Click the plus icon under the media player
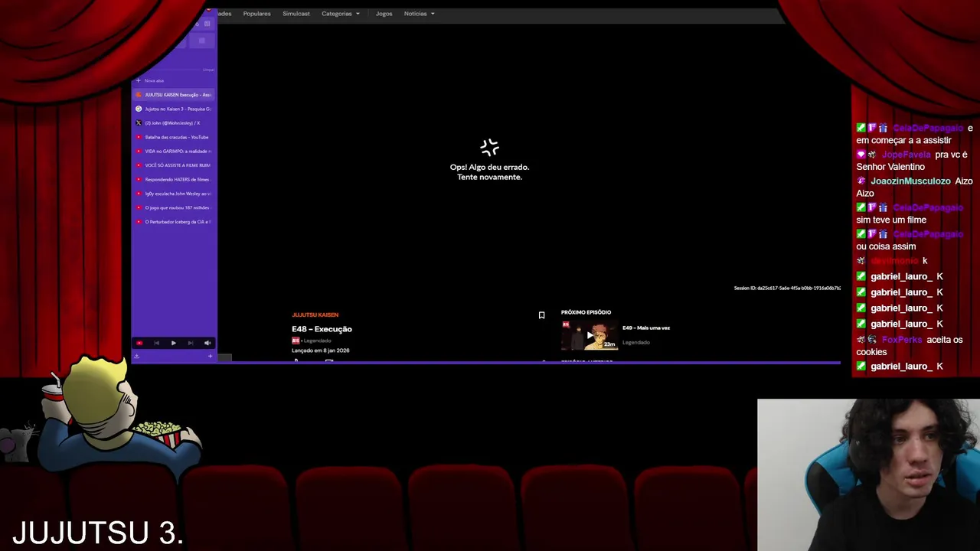 pos(210,356)
